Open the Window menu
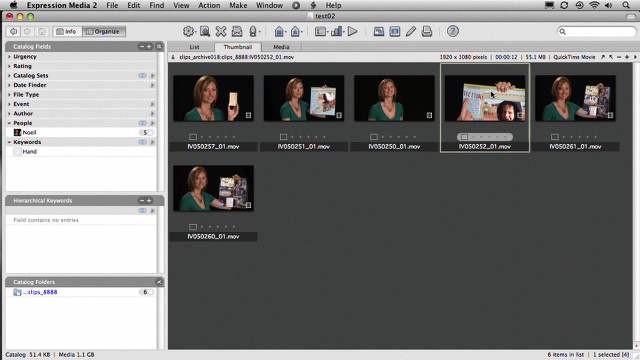Screen dimensions: 640x360 point(269,5)
